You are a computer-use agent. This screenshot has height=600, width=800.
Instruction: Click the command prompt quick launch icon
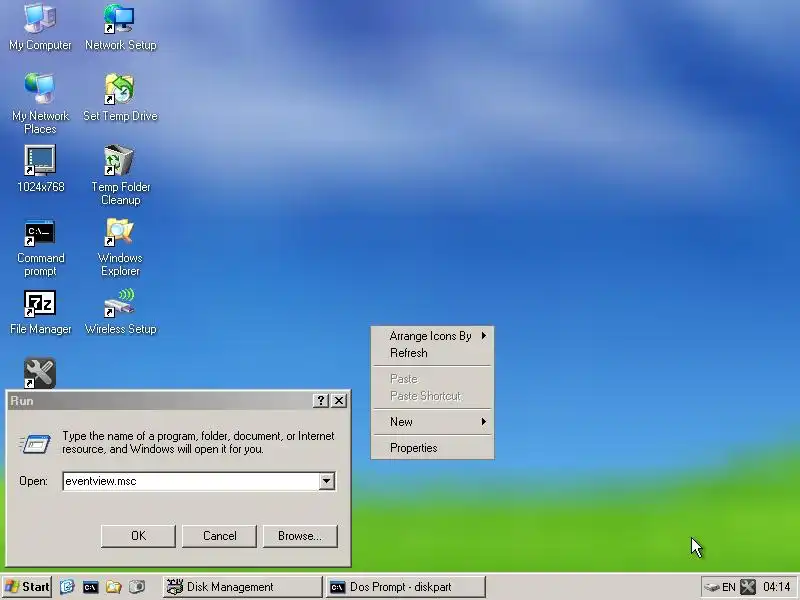tap(90, 587)
